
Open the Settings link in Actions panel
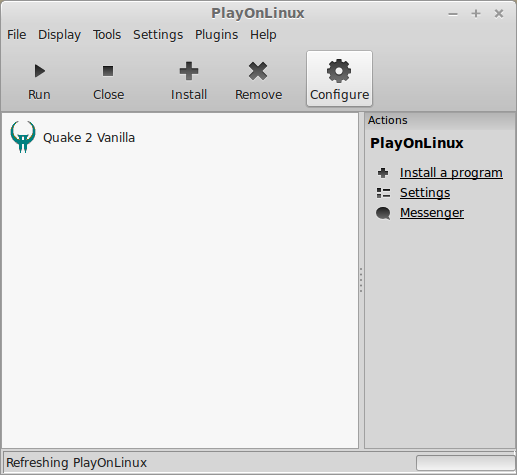[x=425, y=193]
